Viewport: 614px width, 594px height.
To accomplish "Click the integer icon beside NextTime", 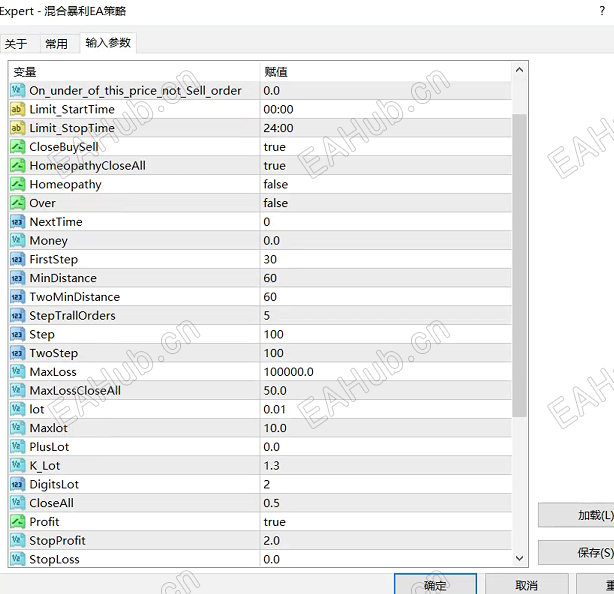I will [17, 222].
